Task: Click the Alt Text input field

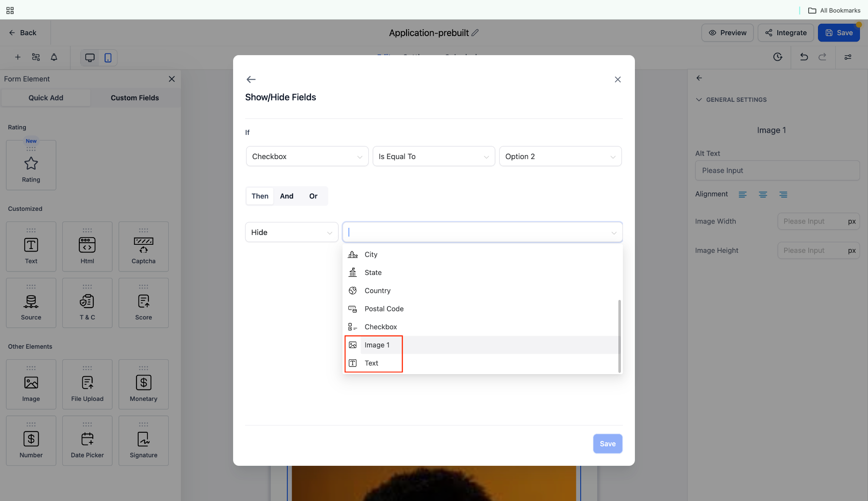Action: [777, 171]
